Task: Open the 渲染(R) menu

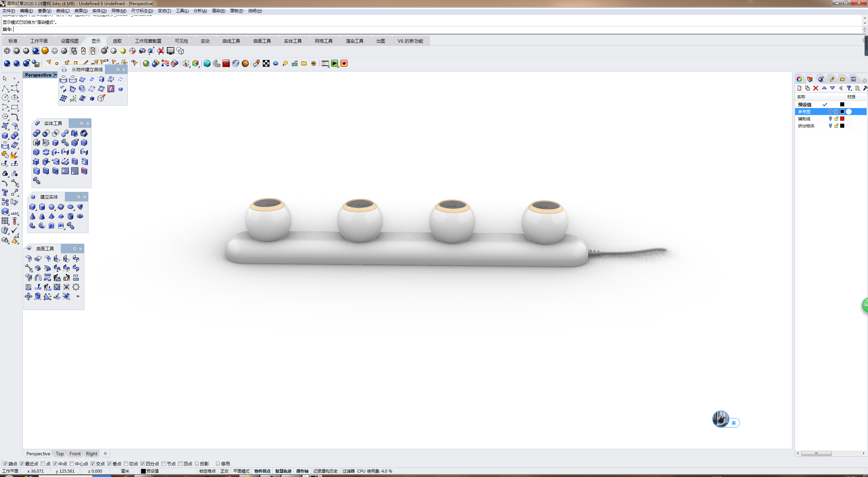Action: (218, 11)
